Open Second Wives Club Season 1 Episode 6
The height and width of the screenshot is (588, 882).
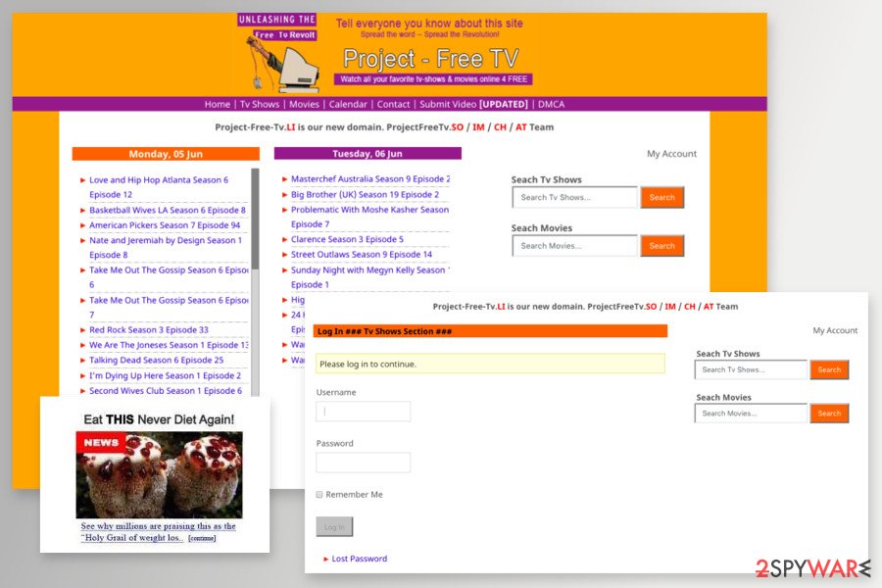(166, 390)
